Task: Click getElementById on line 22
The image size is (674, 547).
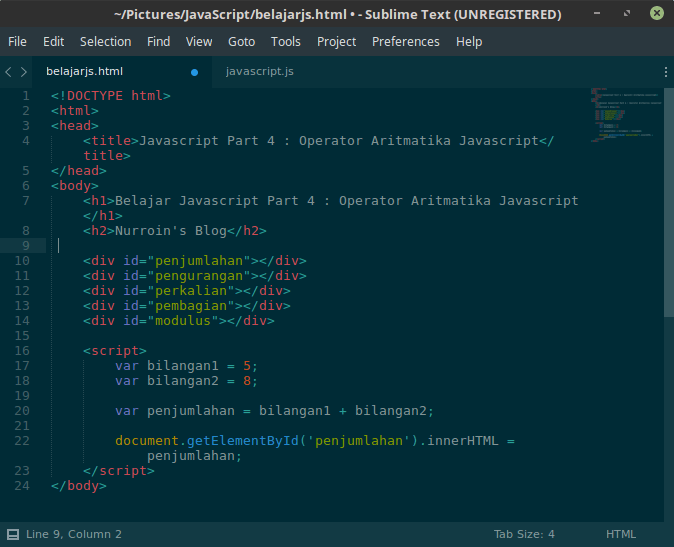Action: click(242, 441)
